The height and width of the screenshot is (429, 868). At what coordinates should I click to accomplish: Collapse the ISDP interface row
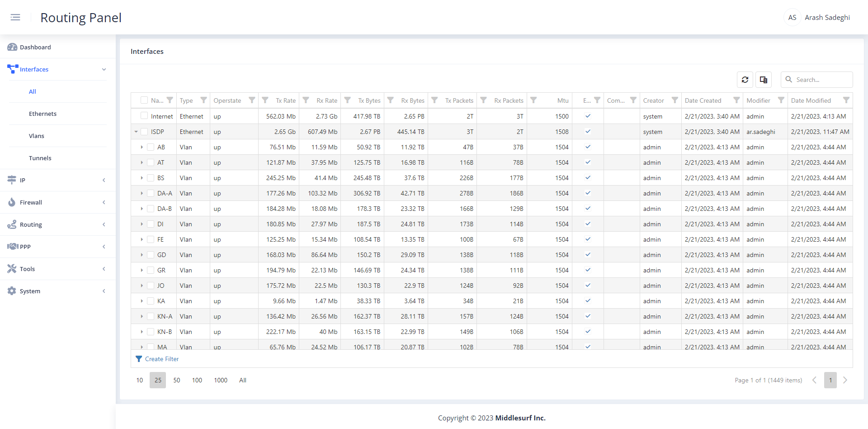pyautogui.click(x=136, y=132)
